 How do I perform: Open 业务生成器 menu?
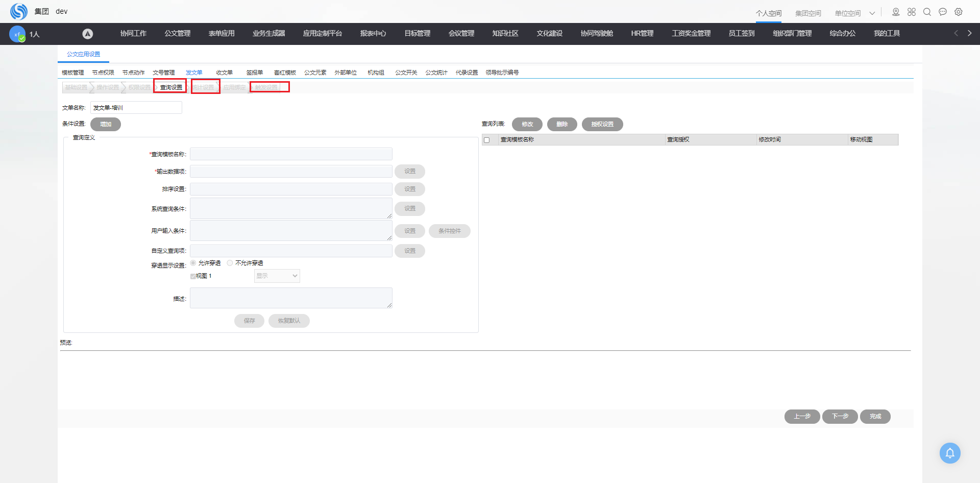269,34
